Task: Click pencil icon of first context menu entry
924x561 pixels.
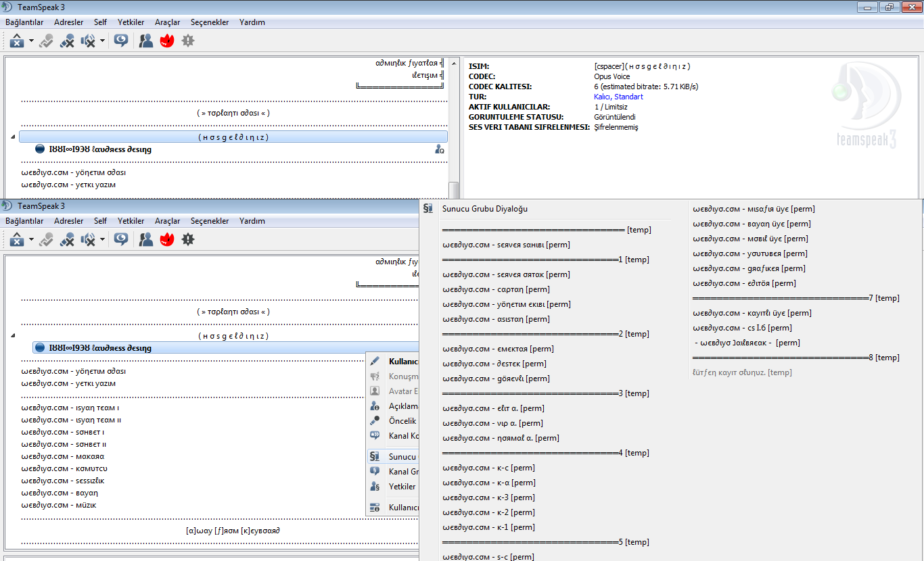Action: point(375,362)
